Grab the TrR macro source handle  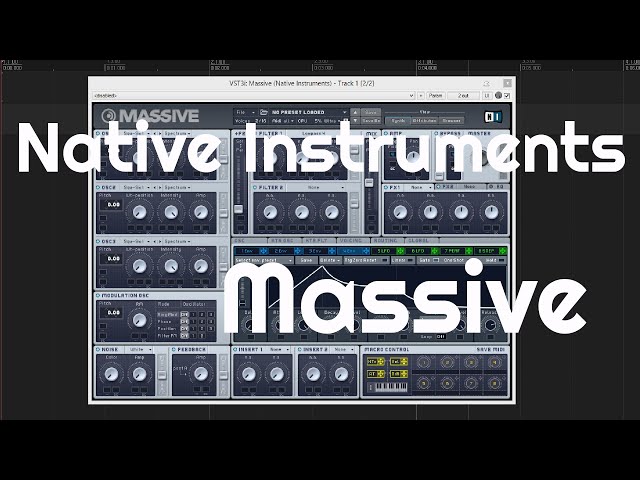tap(404, 374)
